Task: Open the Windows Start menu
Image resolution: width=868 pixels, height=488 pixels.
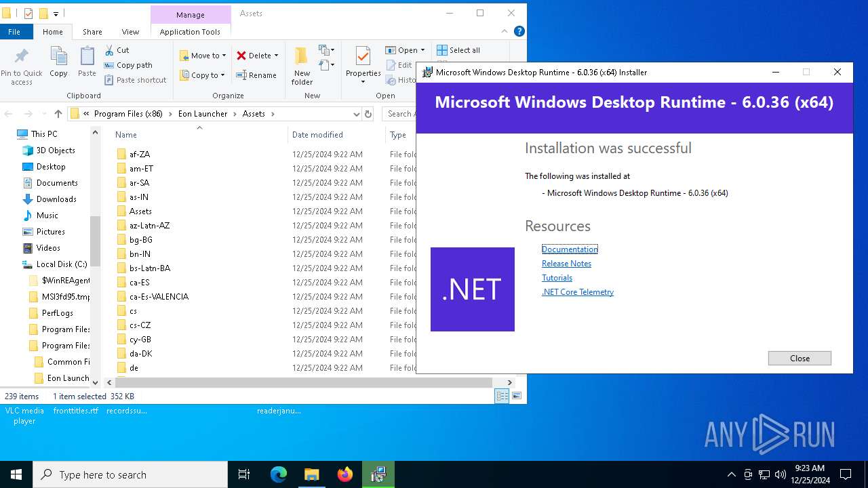Action: click(16, 474)
